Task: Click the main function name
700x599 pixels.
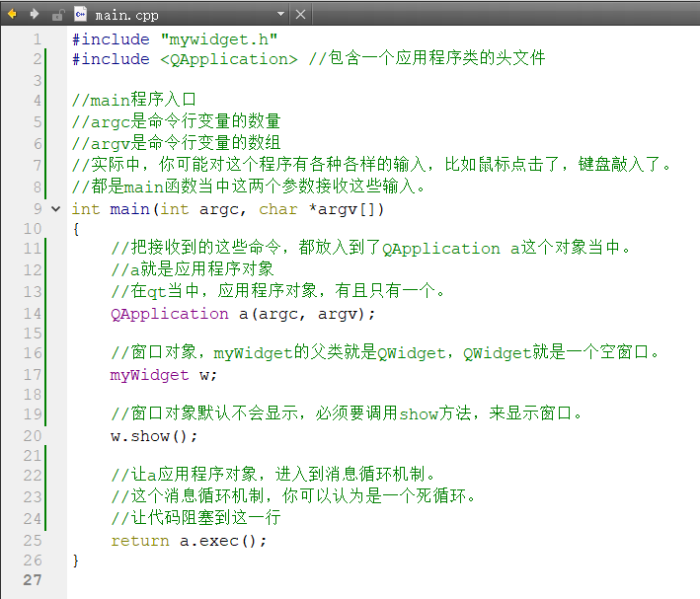Action: tap(129, 209)
